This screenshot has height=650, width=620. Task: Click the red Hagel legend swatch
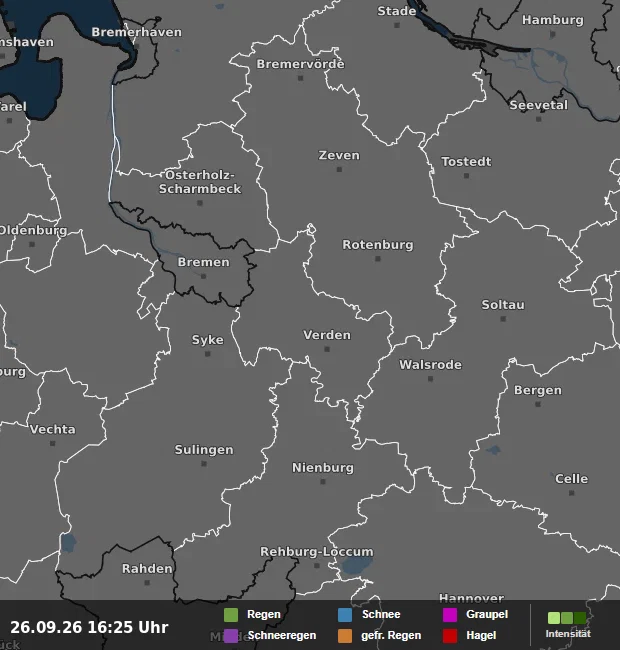(450, 636)
